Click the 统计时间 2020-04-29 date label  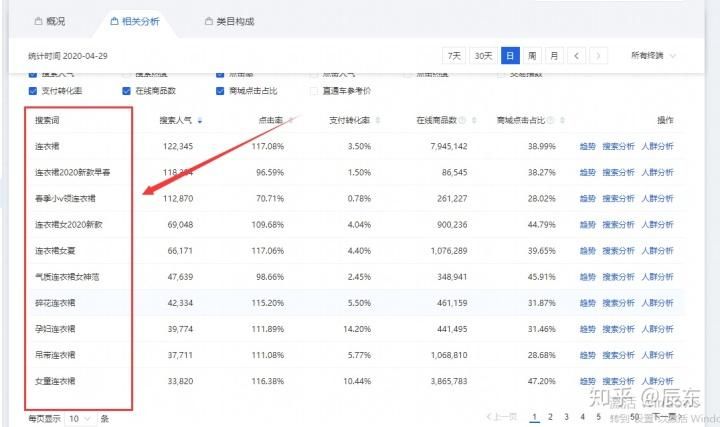(68, 56)
